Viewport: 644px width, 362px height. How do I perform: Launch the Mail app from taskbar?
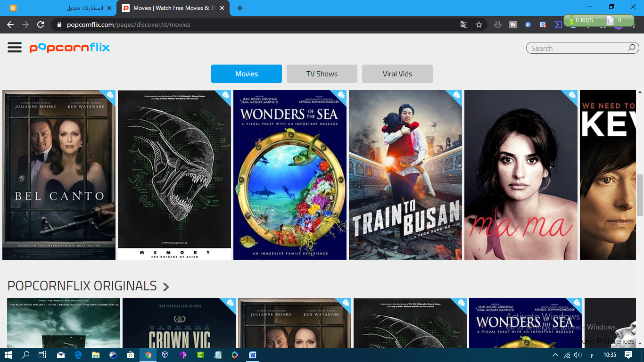point(61,355)
